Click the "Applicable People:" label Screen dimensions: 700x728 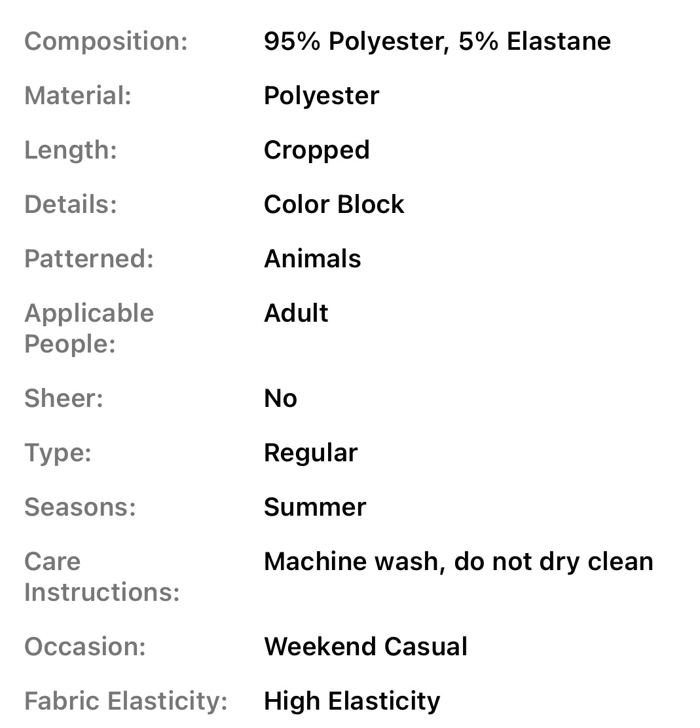89,328
